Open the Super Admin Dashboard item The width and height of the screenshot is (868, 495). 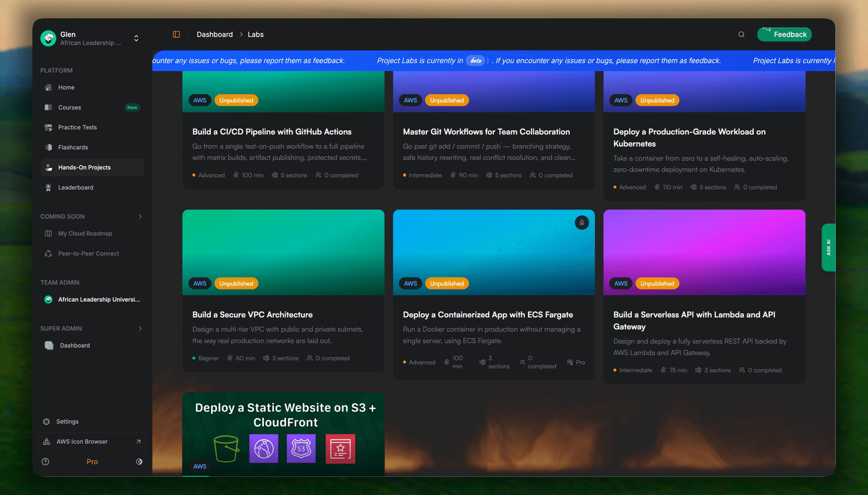coord(92,345)
